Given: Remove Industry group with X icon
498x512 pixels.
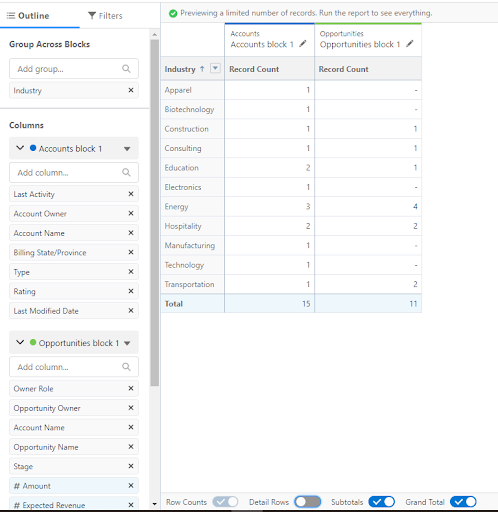Looking at the screenshot, I should coord(131,90).
